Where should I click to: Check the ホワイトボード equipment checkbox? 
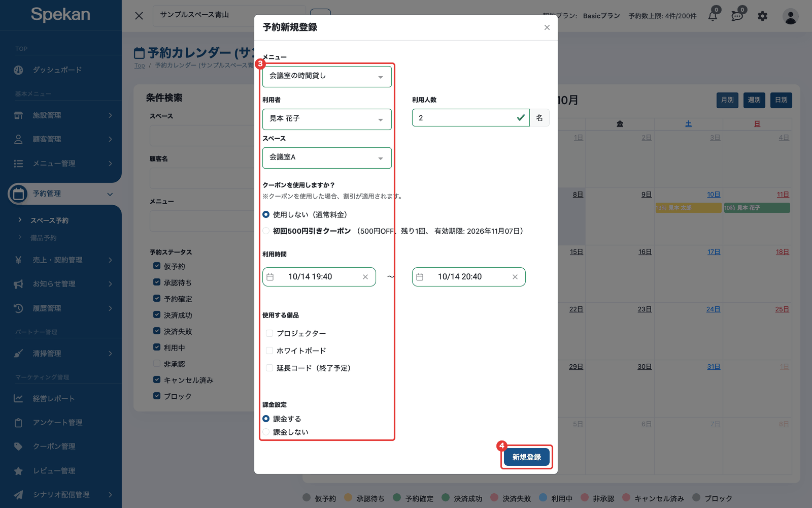tap(269, 351)
